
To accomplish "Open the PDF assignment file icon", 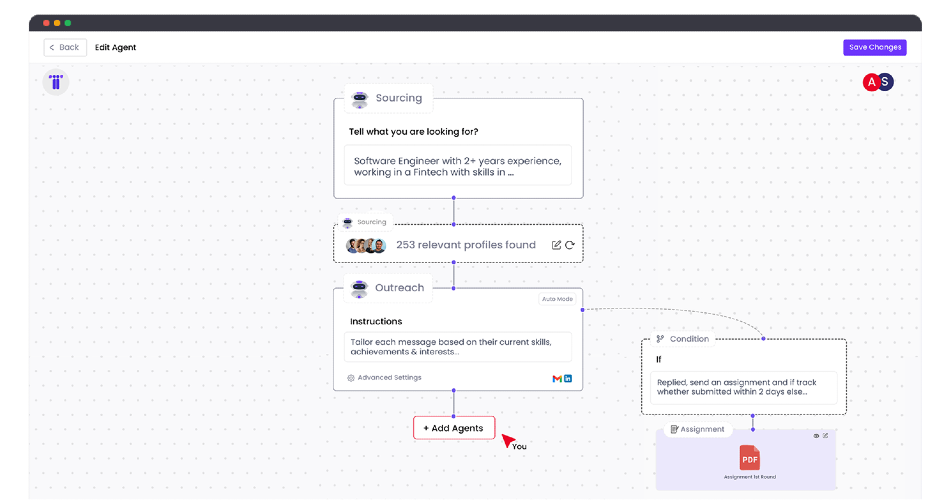I will coord(750,458).
